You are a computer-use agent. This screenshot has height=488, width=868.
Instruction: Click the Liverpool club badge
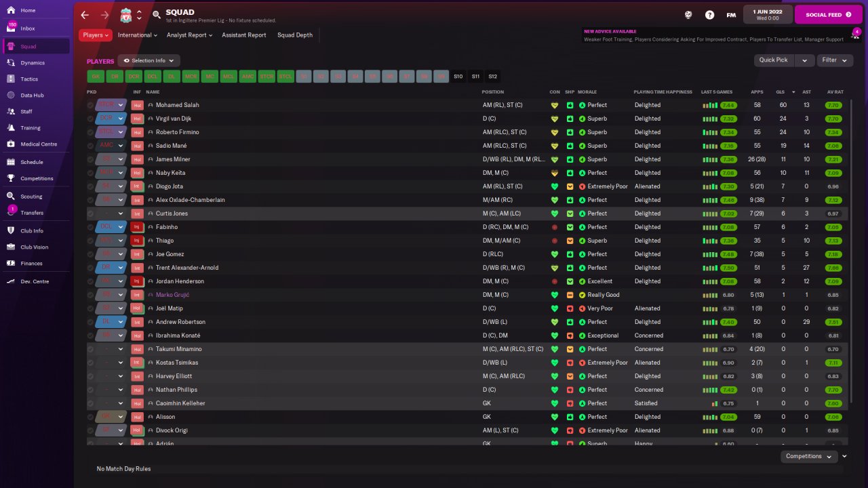[x=126, y=15]
